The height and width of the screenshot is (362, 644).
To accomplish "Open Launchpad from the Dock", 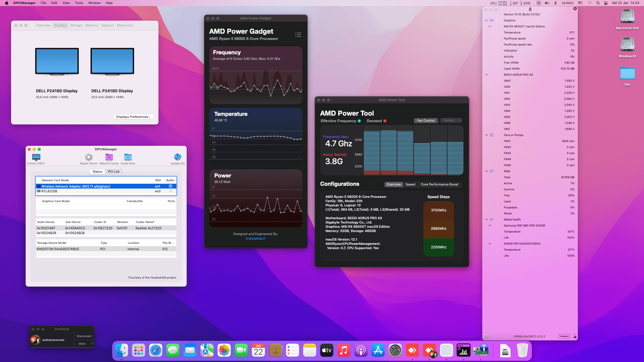I will pos(139,350).
